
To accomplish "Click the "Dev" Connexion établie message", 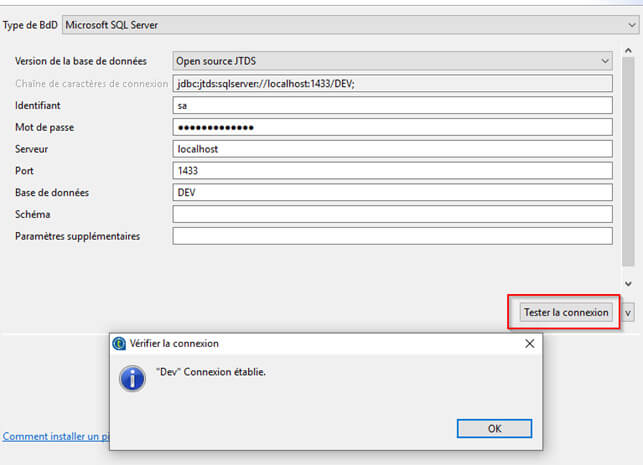I will pyautogui.click(x=211, y=372).
